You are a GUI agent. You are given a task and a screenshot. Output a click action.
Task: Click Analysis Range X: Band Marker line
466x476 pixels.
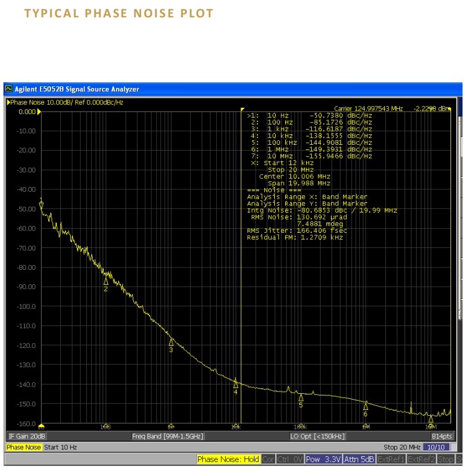pos(307,197)
